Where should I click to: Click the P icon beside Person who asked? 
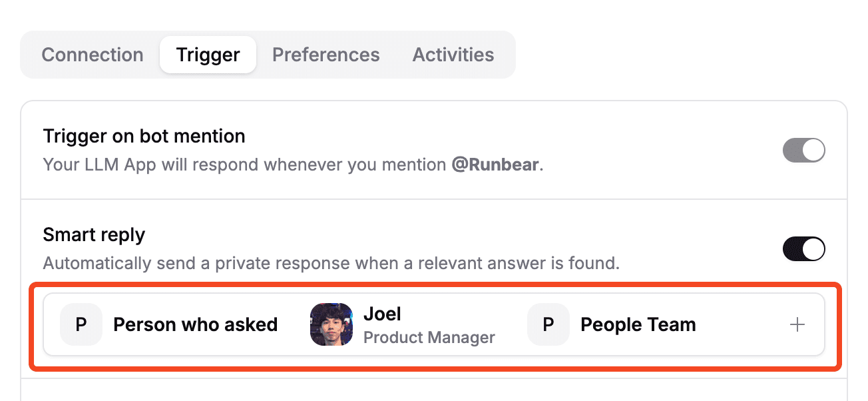81,325
